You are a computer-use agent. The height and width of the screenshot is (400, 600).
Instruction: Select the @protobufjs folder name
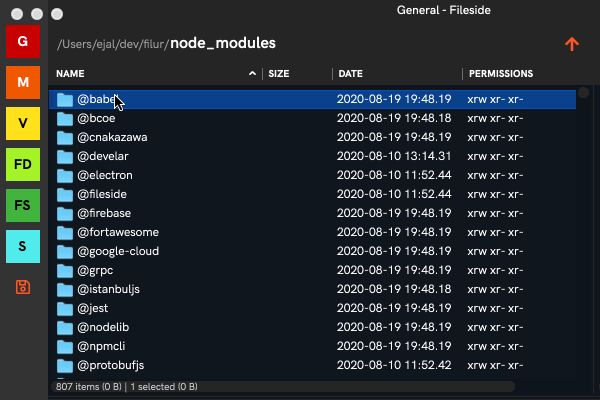[111, 365]
